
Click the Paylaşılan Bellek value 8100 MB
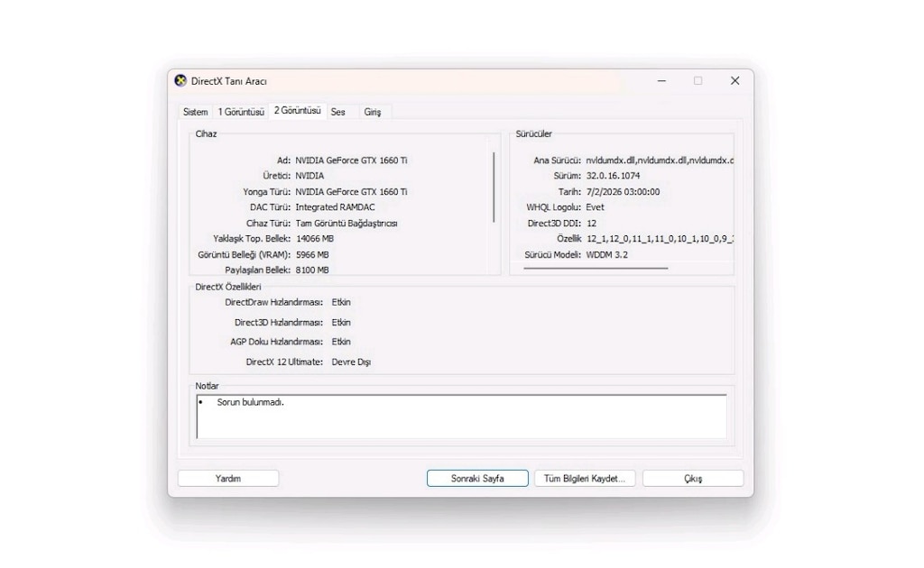point(312,270)
